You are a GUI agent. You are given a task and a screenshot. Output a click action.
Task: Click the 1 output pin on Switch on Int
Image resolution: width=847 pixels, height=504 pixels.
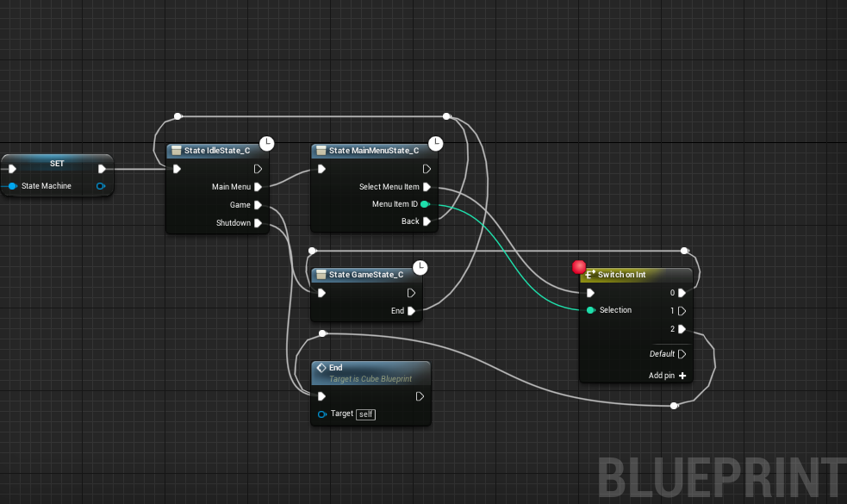tap(682, 311)
